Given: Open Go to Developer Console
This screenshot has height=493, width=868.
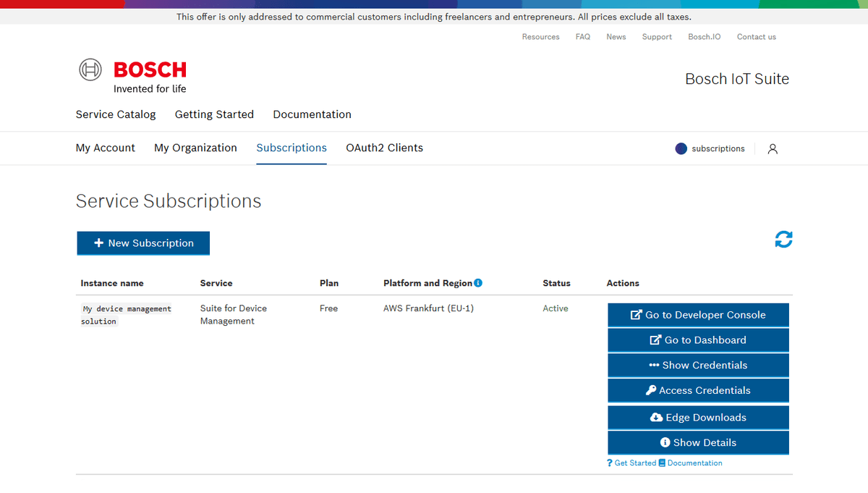Looking at the screenshot, I should coord(698,315).
